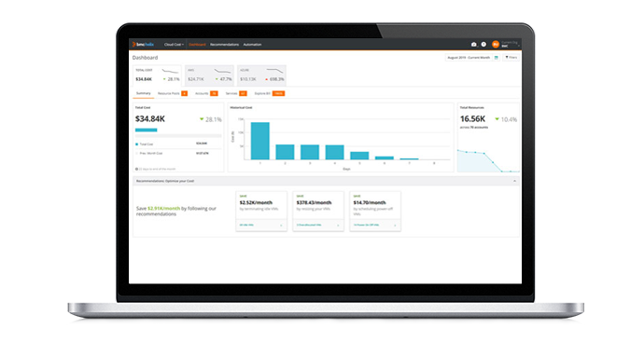Open the camera snapshot icon in header
This screenshot has width=644, height=343.
click(x=473, y=45)
